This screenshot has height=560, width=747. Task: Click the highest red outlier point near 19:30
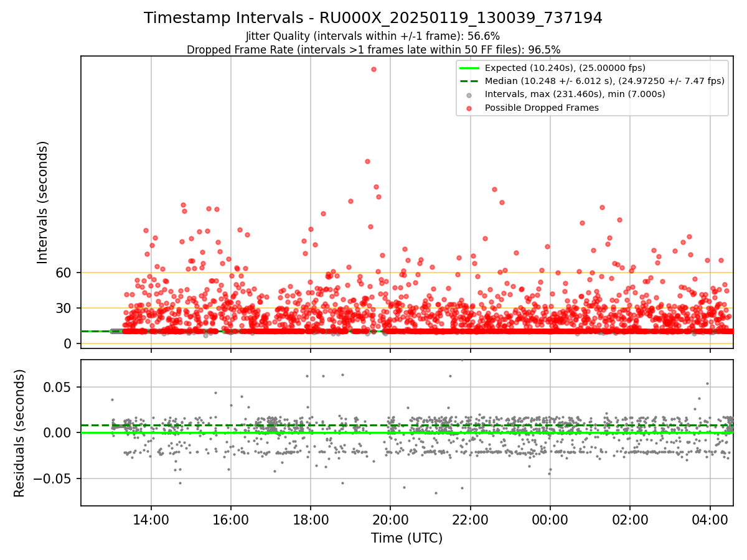click(374, 69)
